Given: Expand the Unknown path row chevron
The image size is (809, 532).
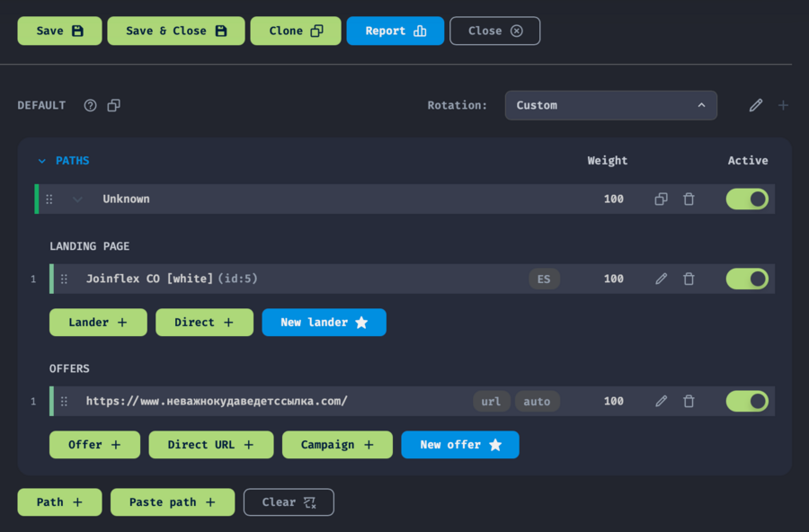Looking at the screenshot, I should [77, 199].
